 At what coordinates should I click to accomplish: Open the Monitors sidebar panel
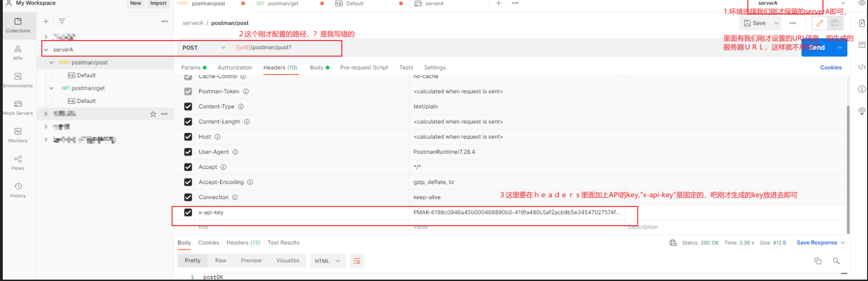[18, 135]
